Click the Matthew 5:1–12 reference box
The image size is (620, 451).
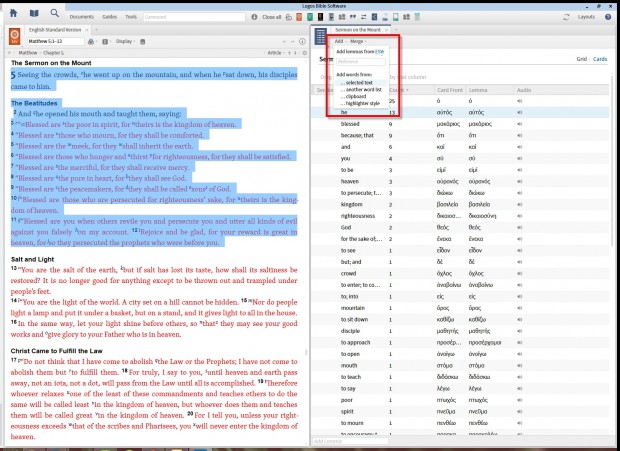click(x=56, y=42)
